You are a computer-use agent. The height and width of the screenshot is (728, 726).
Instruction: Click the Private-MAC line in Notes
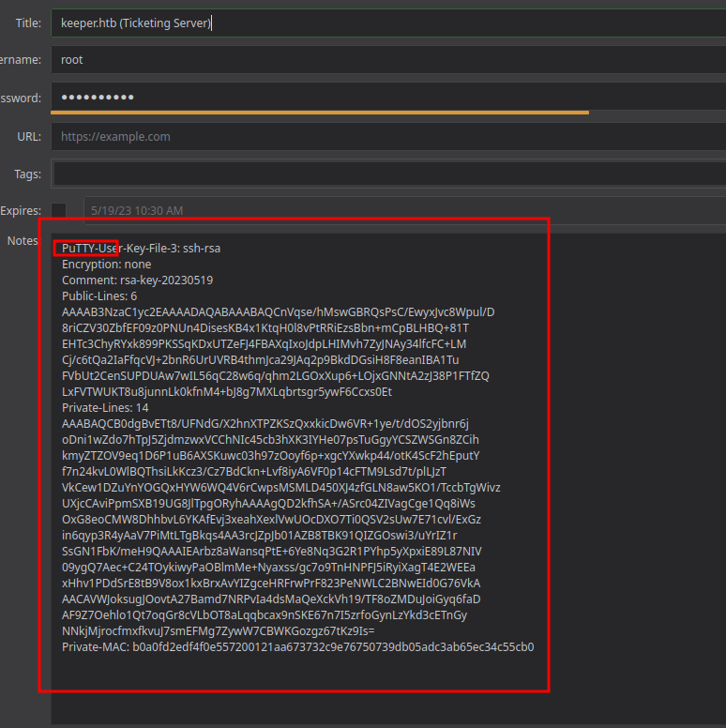pyautogui.click(x=297, y=646)
